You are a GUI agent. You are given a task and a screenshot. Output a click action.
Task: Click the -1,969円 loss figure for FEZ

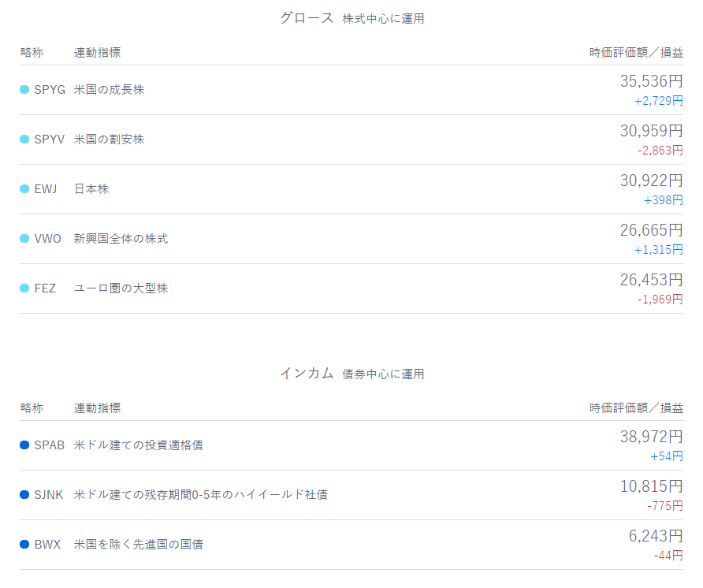point(660,300)
